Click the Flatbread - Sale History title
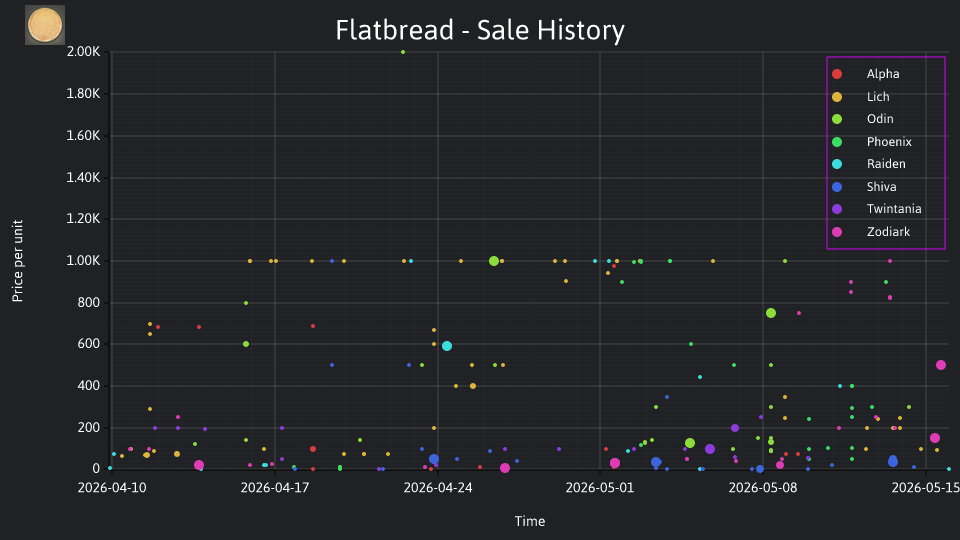The width and height of the screenshot is (960, 540). point(480,30)
